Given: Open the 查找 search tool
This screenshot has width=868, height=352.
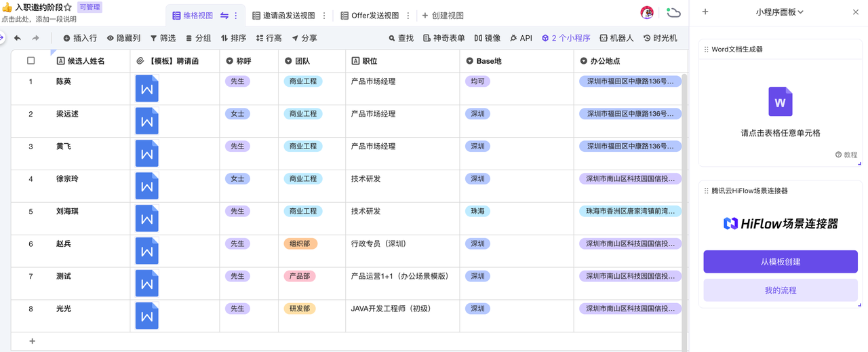Looking at the screenshot, I should pyautogui.click(x=401, y=39).
